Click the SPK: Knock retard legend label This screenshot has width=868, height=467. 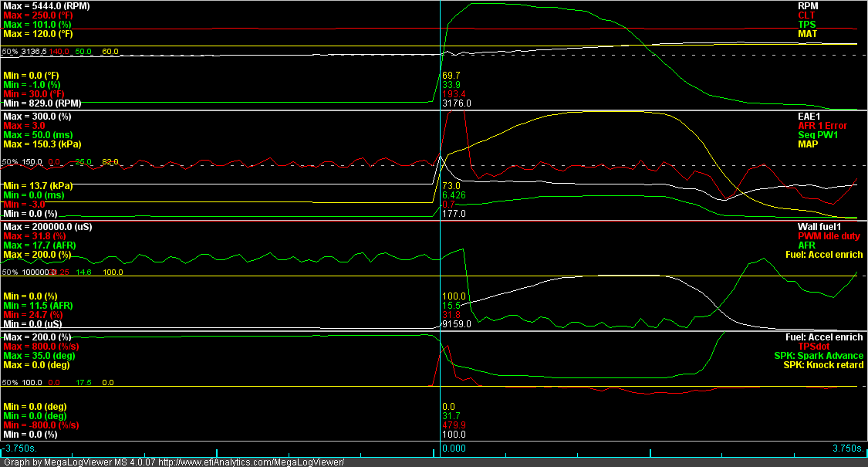coord(823,365)
